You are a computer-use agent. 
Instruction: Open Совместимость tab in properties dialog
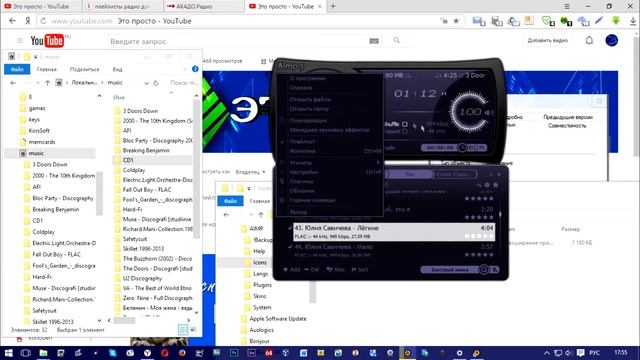(x=567, y=126)
